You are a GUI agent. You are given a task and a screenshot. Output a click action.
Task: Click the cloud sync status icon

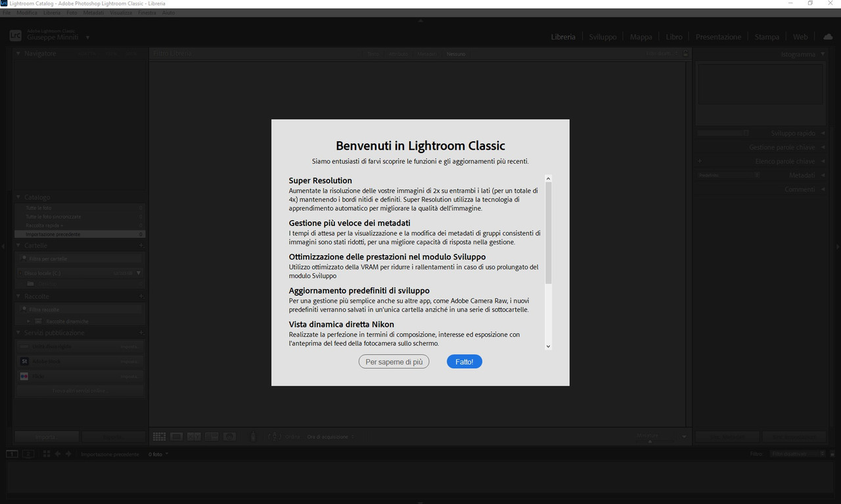click(828, 37)
